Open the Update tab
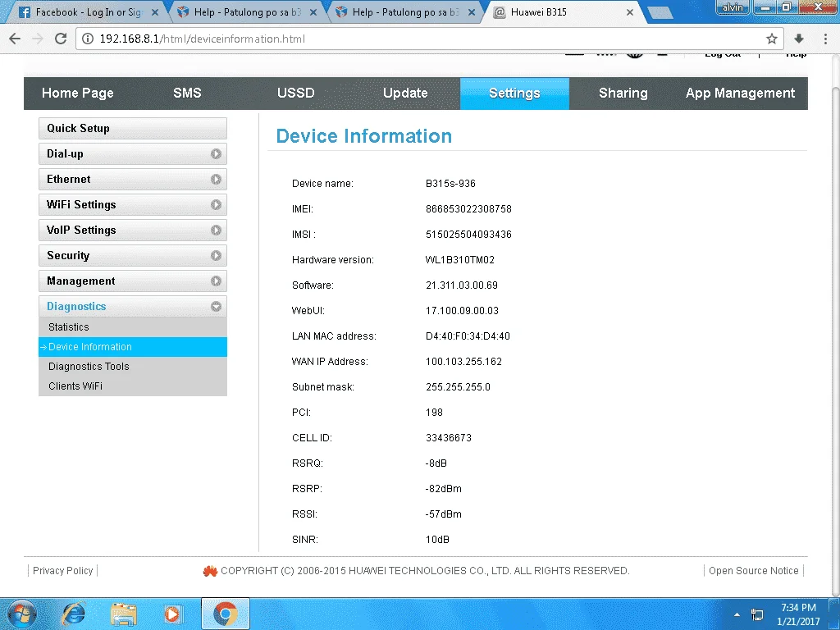The image size is (840, 630). click(x=405, y=94)
